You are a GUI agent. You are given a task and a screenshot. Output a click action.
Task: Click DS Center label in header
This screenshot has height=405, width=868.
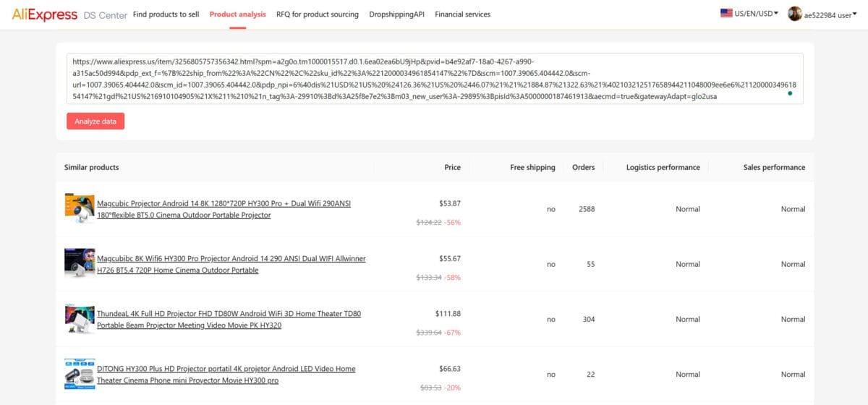click(x=105, y=14)
